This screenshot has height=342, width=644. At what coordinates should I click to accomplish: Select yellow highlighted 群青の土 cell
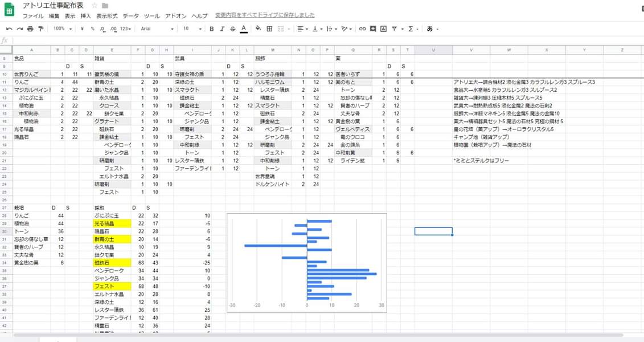point(112,239)
